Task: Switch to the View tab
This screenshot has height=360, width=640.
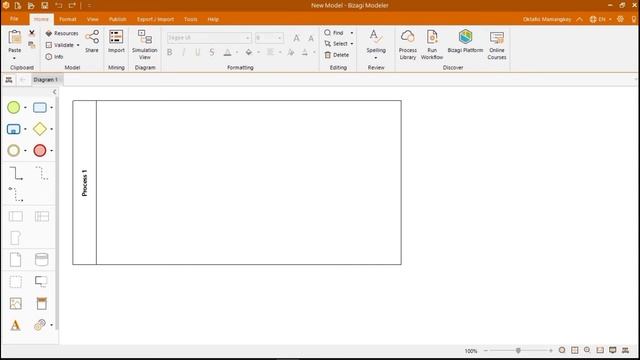Action: (x=93, y=19)
